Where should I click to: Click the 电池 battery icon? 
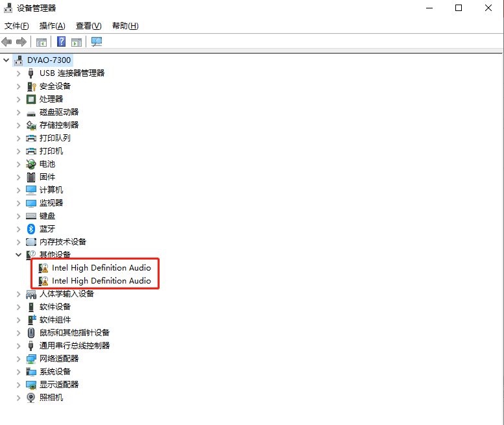click(31, 164)
